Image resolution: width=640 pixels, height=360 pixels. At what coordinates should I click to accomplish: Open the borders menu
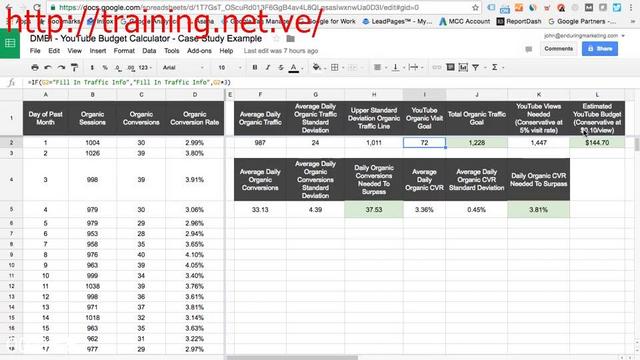[336, 67]
